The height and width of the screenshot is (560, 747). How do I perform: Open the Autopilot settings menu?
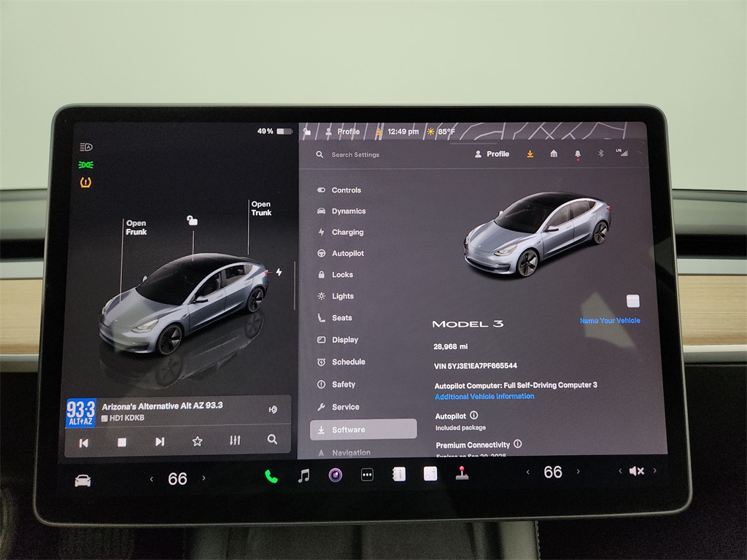tap(341, 253)
